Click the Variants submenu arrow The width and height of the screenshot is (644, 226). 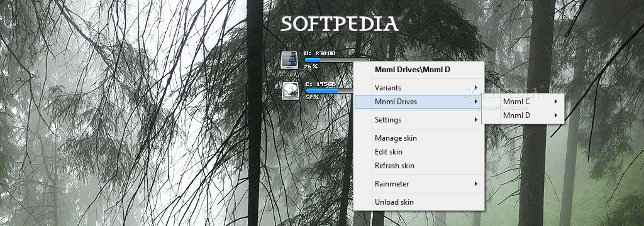point(476,88)
